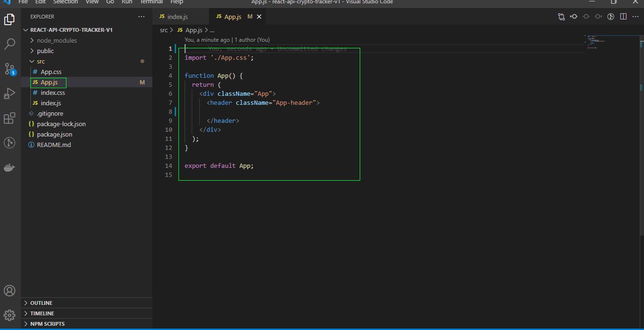This screenshot has height=330, width=644.
Task: Click the breadcrumb trailing ellipsis
Action: [x=212, y=30]
